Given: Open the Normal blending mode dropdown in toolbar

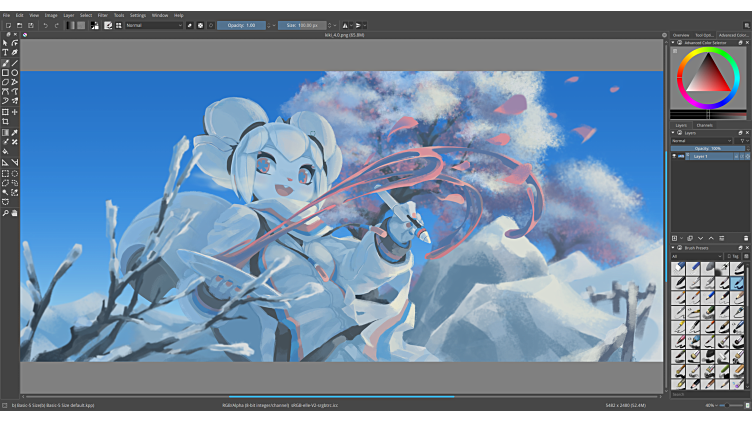Looking at the screenshot, I should (153, 25).
